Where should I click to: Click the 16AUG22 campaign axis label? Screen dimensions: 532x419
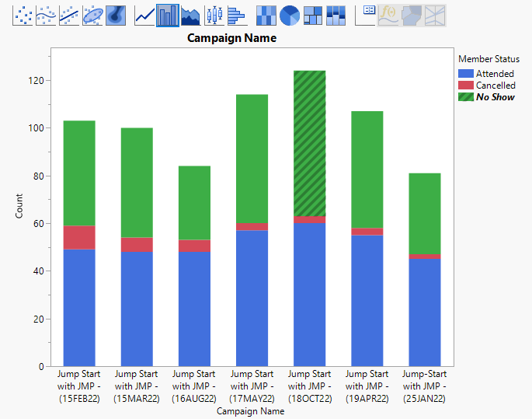[194, 386]
